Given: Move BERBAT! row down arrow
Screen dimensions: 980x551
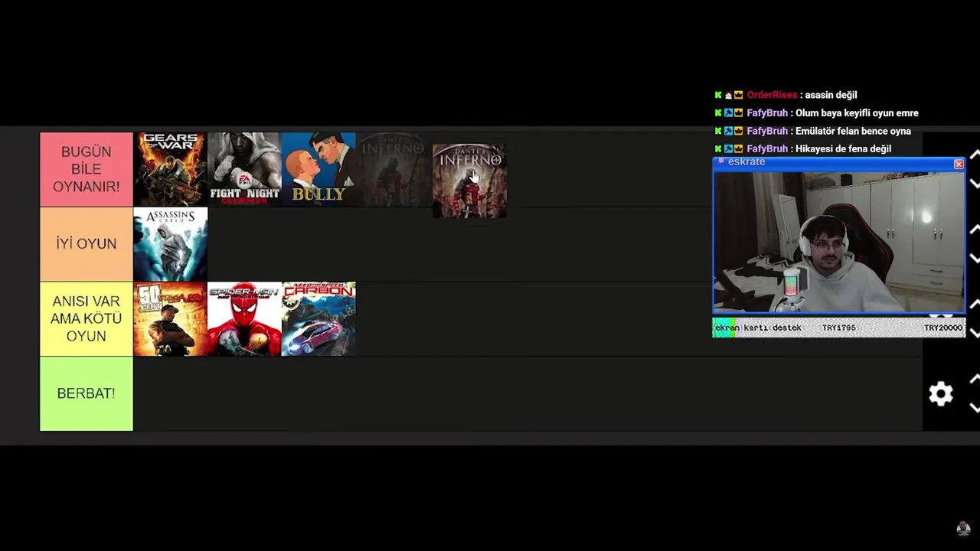Looking at the screenshot, I should pyautogui.click(x=975, y=409).
